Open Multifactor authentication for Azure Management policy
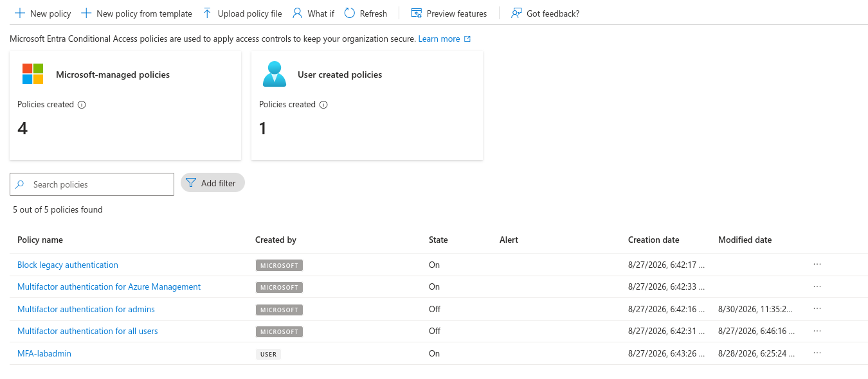868x379 pixels. pyautogui.click(x=109, y=286)
